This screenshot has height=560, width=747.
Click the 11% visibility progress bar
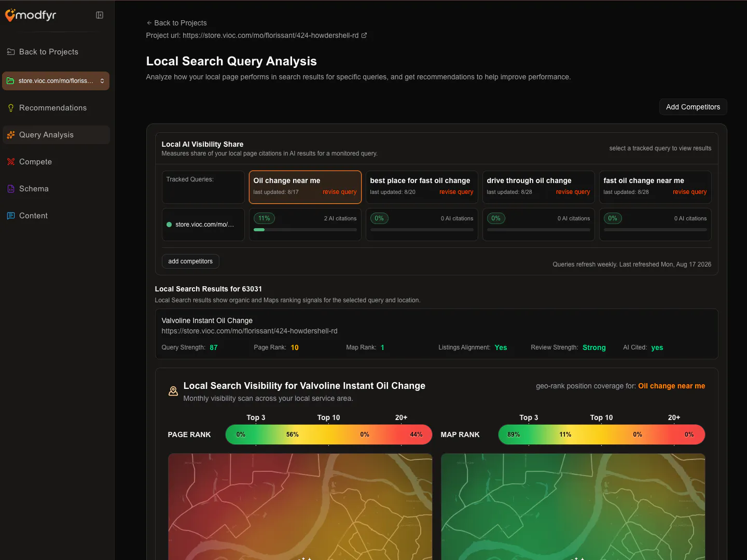[305, 230]
